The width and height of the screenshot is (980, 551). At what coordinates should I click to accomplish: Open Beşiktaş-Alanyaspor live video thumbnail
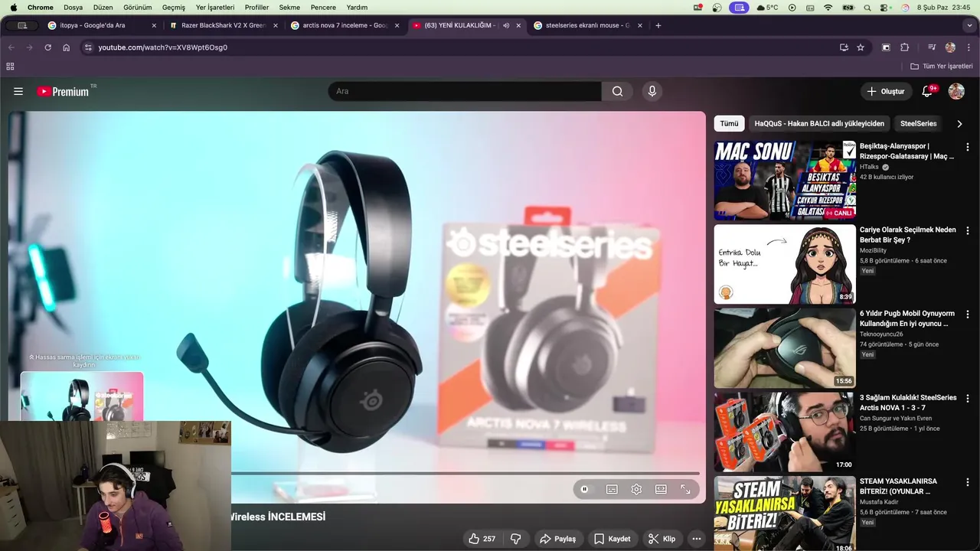pos(785,180)
